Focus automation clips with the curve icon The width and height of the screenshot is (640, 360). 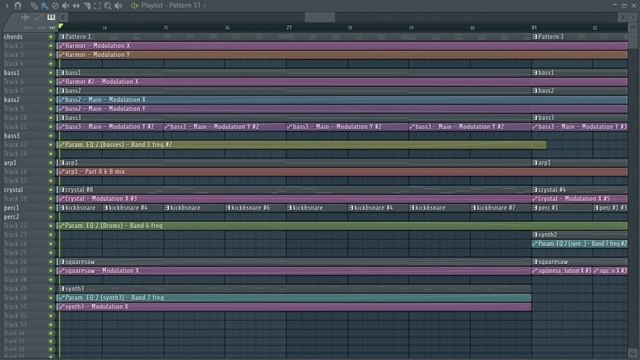pyautogui.click(x=38, y=17)
